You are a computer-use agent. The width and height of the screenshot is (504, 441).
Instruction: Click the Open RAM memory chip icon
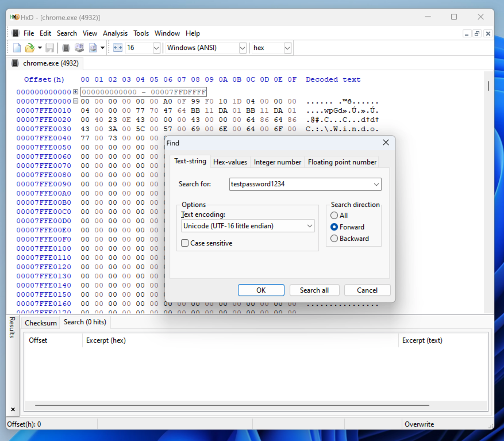(x=66, y=48)
